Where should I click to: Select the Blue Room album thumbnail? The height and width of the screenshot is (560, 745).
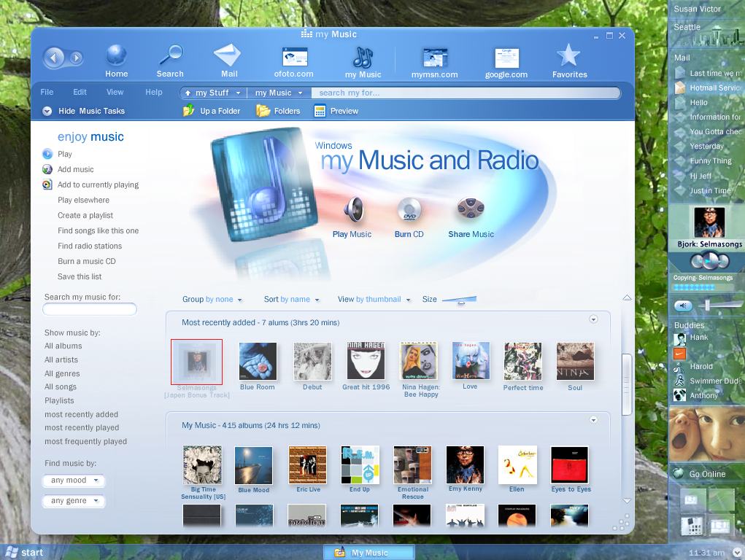click(x=258, y=361)
